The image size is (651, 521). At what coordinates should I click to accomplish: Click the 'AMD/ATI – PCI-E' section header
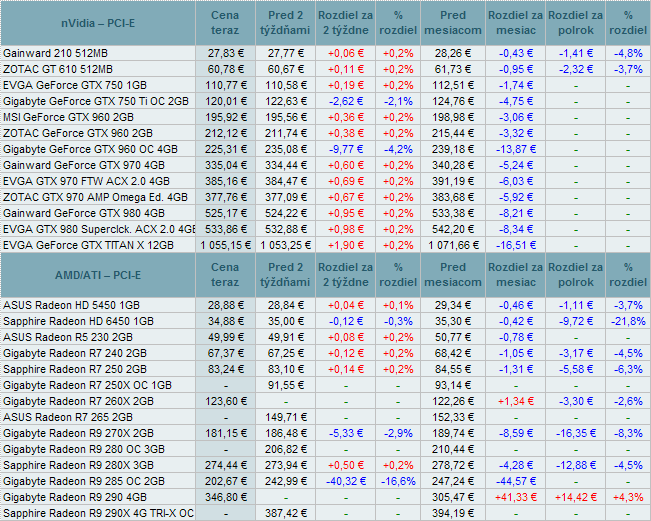tap(98, 275)
